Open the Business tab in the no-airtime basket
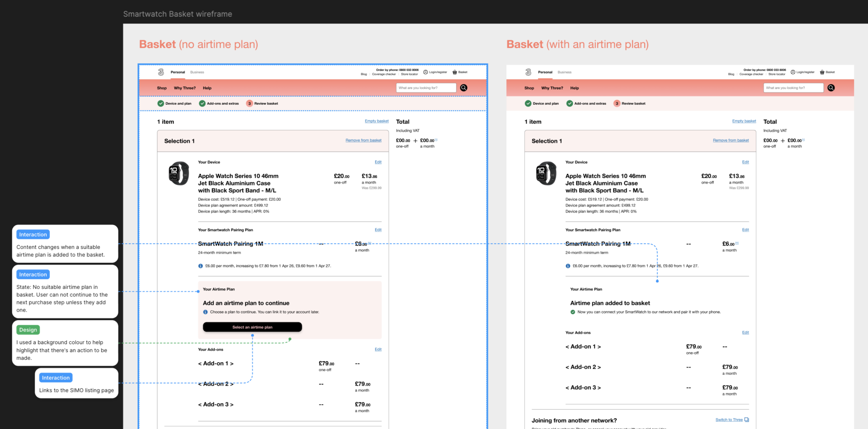The width and height of the screenshot is (868, 429). (x=197, y=72)
